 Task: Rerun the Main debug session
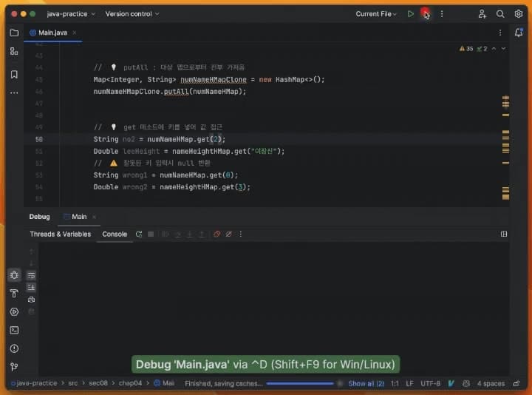[139, 234]
